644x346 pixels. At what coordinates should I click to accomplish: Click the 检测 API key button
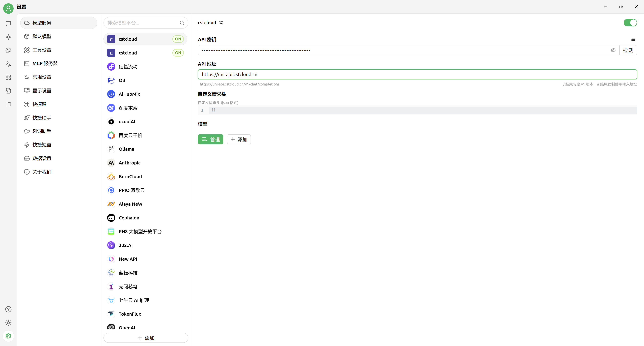628,50
